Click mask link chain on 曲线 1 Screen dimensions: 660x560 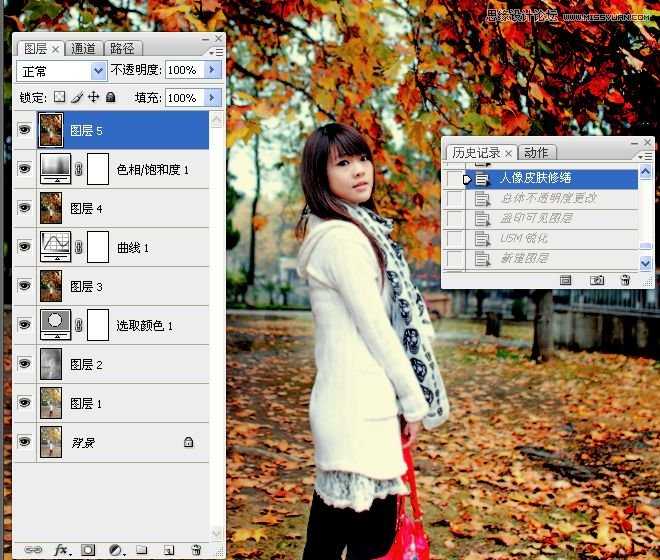(78, 247)
